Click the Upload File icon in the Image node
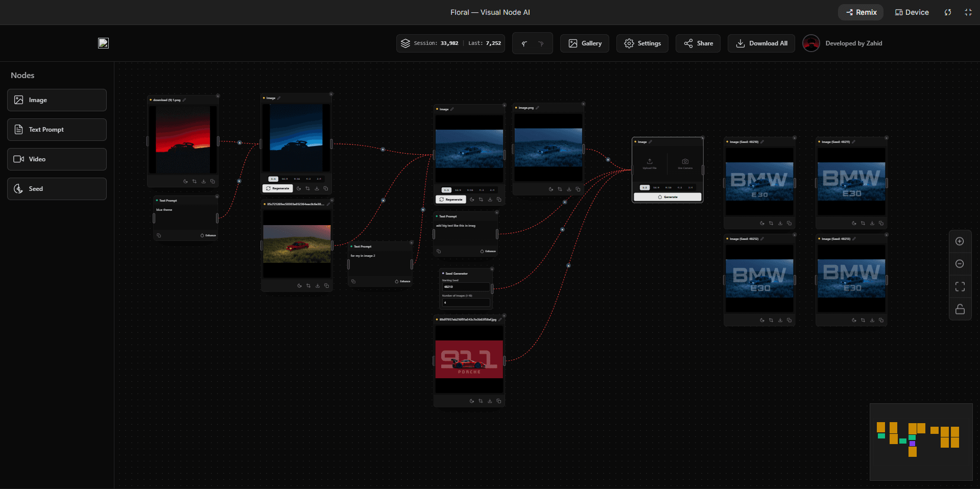This screenshot has height=489, width=980. 650,161
